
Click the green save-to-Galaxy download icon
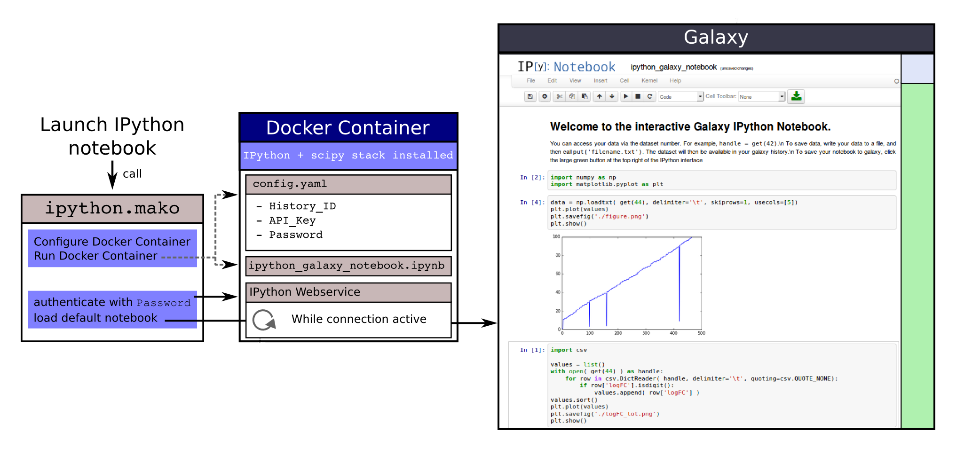click(796, 96)
